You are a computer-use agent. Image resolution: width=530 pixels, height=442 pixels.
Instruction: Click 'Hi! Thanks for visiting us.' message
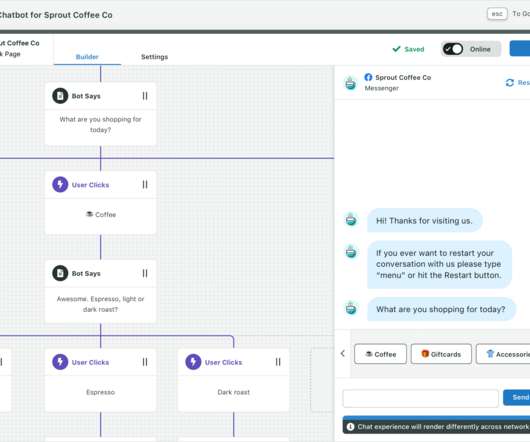click(x=425, y=221)
